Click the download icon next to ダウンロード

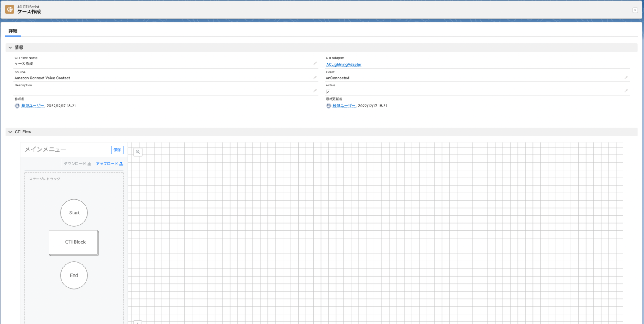tap(90, 163)
